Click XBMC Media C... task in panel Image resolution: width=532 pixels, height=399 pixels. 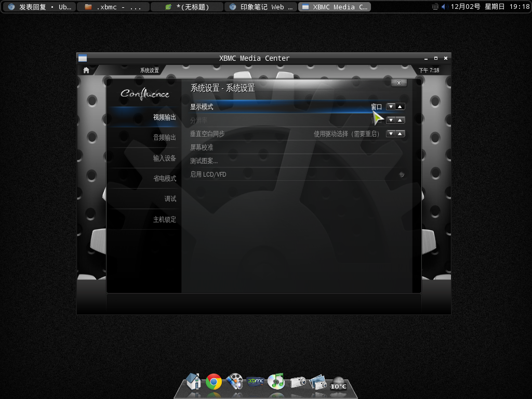335,7
